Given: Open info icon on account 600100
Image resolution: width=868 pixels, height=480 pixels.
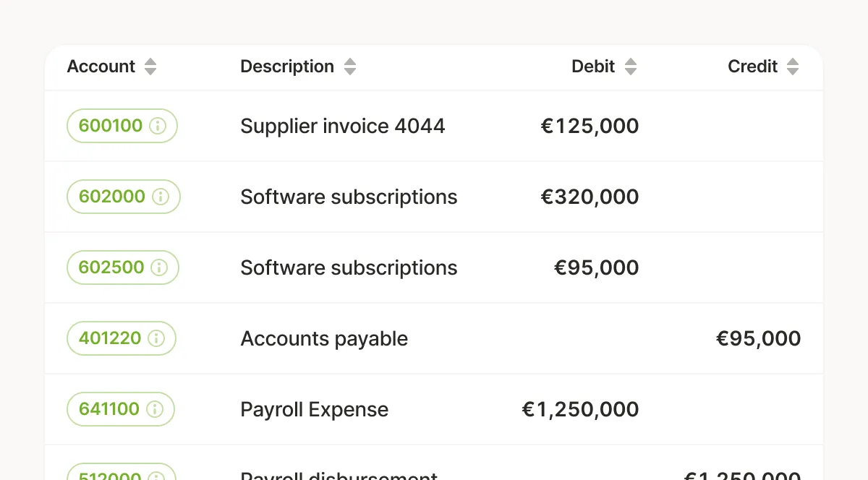Looking at the screenshot, I should click(x=158, y=126).
